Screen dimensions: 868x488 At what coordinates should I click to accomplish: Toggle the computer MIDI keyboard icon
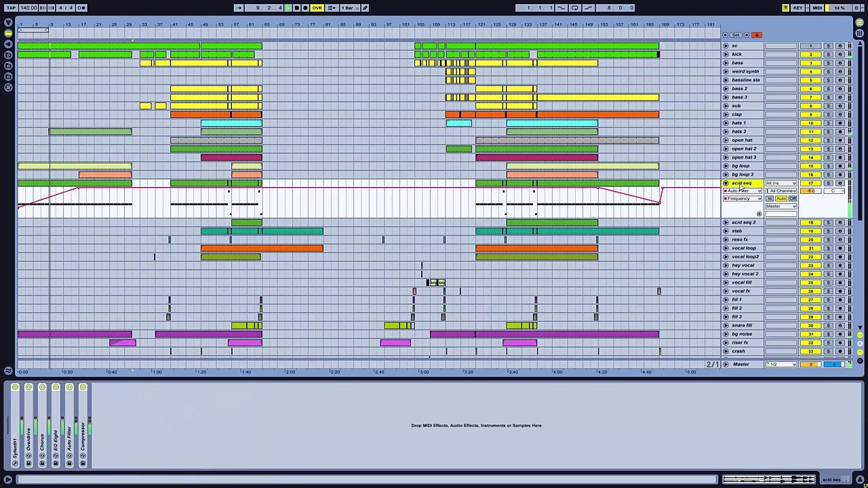pyautogui.click(x=785, y=7)
